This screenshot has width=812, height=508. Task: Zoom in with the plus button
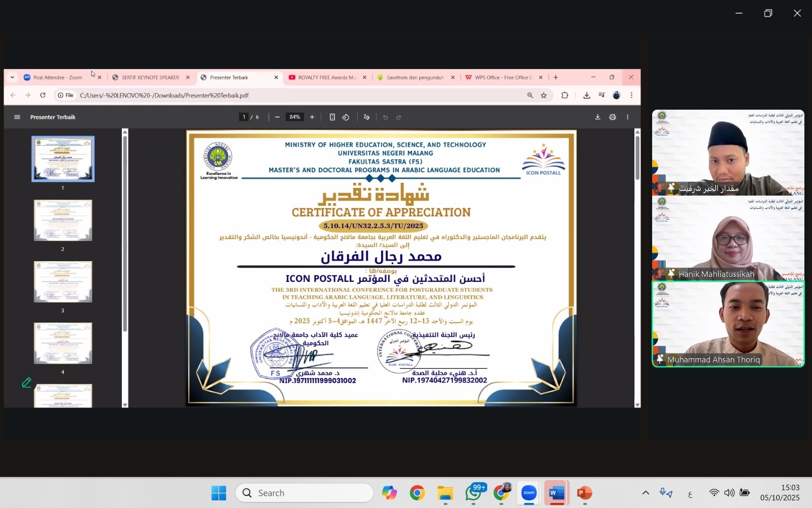click(312, 117)
